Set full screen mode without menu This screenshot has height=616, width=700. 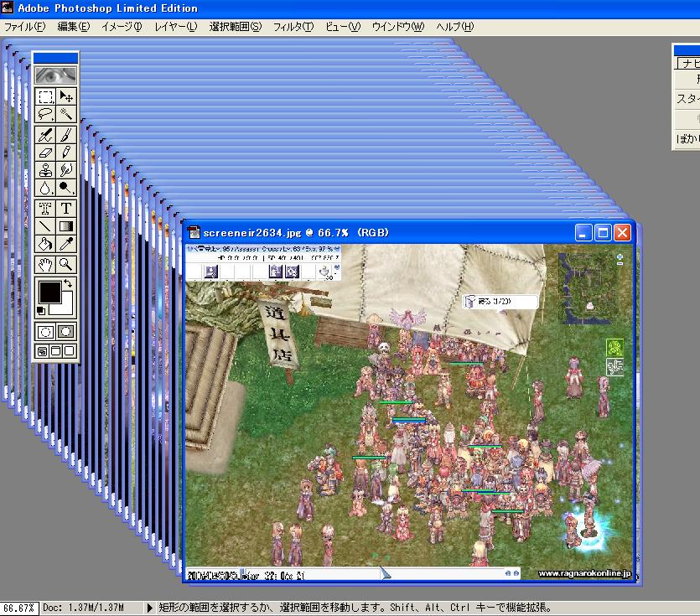[70, 351]
